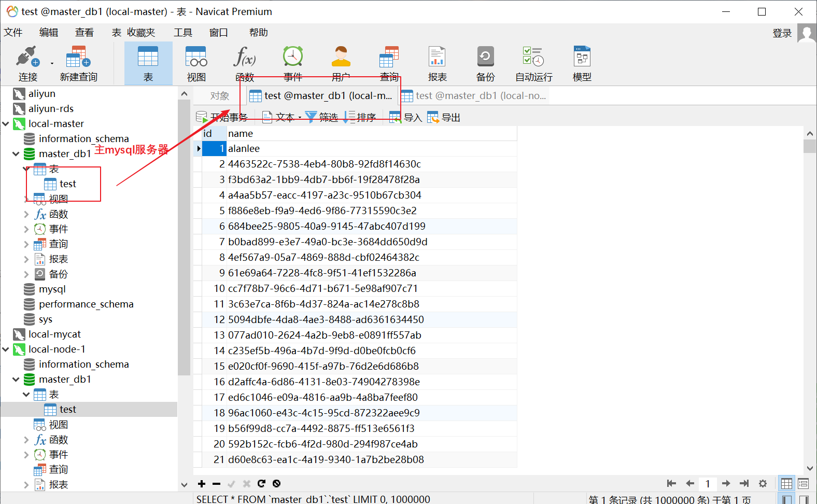Open the Report (报表) toolbar icon
Viewport: 817px width, 504px height.
(437, 63)
